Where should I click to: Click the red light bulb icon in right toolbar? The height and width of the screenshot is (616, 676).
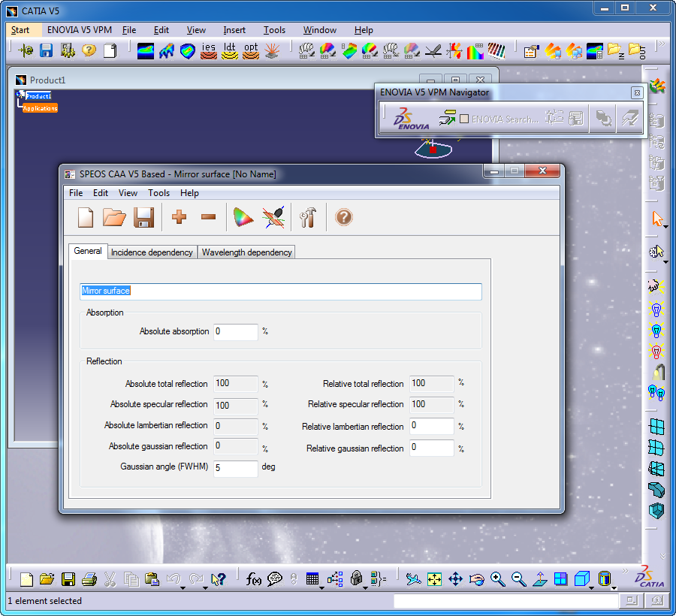[x=656, y=352]
